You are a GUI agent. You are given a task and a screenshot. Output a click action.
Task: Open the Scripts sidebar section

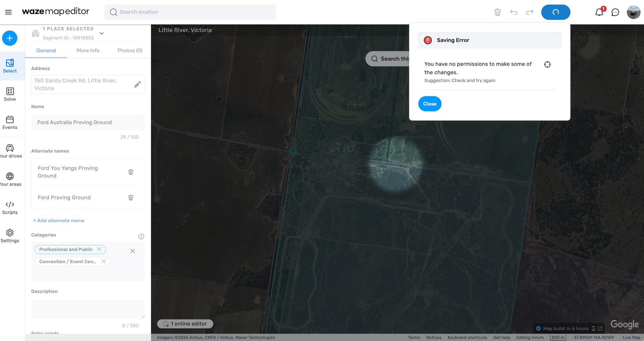[10, 207]
